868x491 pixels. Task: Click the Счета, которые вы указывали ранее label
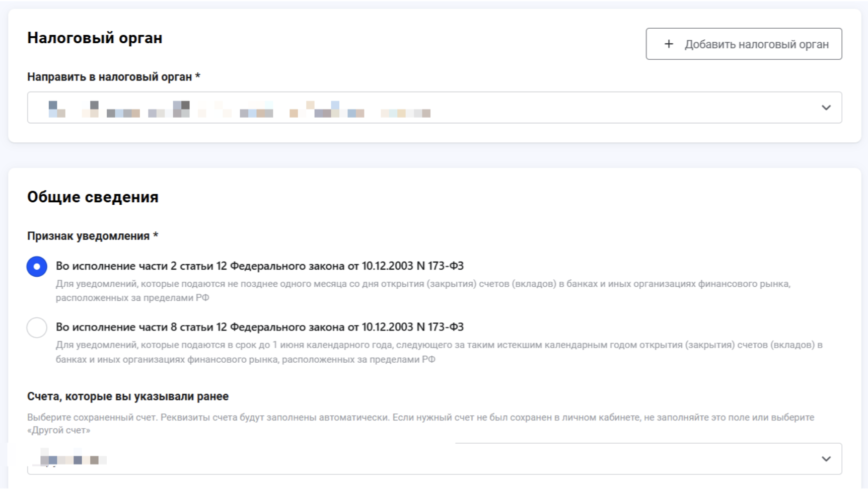coord(128,397)
